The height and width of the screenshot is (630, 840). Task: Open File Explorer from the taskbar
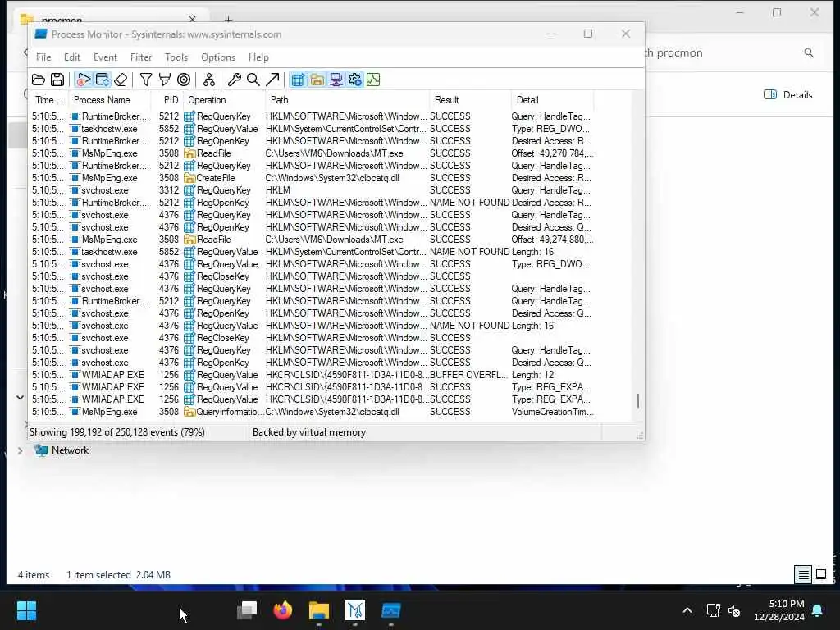[319, 610]
